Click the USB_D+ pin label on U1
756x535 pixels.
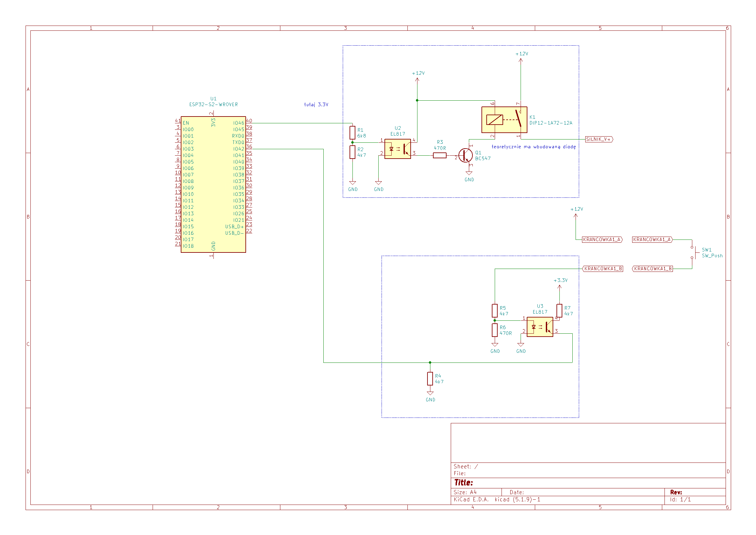click(x=234, y=227)
